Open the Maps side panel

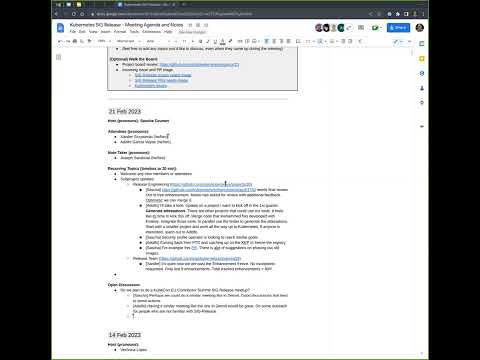(x=422, y=103)
